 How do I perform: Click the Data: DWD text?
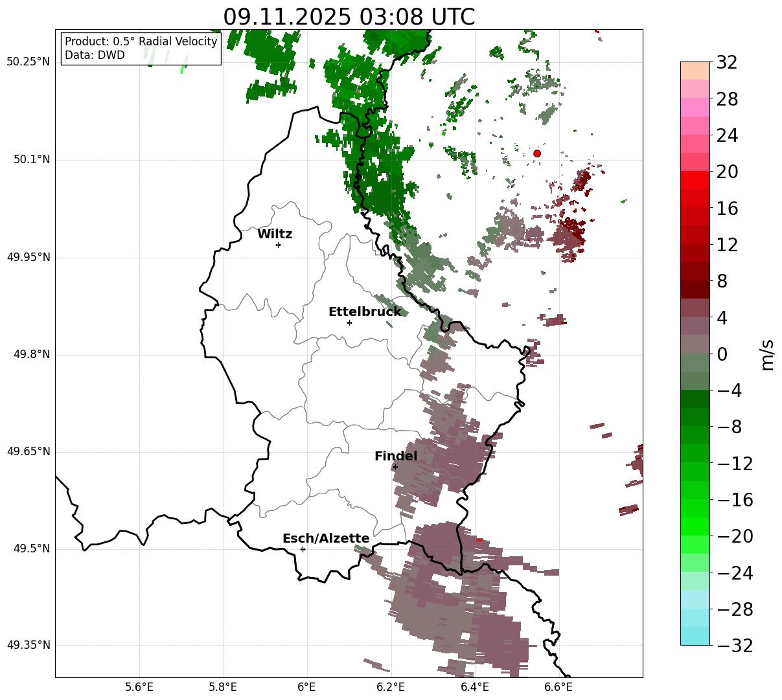(x=95, y=55)
